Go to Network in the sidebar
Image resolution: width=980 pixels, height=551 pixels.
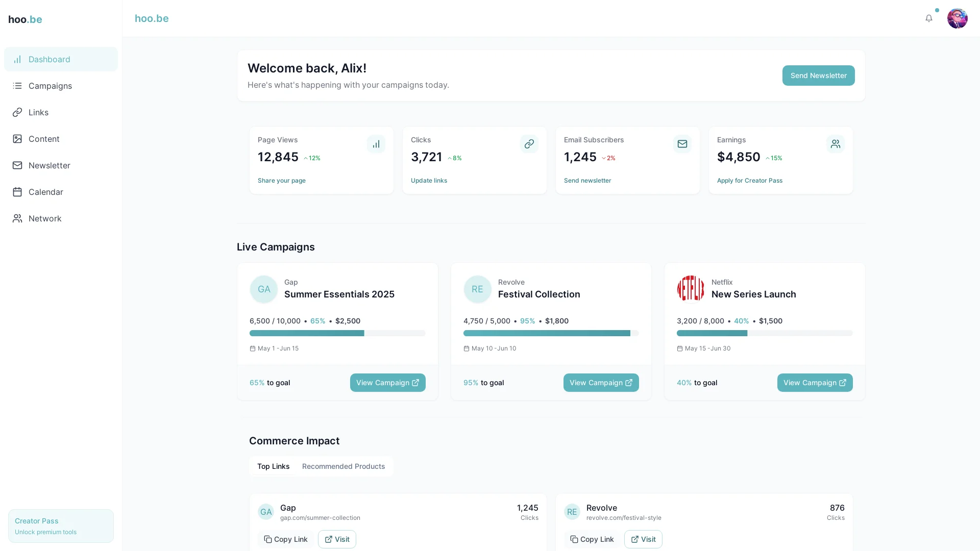(45, 218)
